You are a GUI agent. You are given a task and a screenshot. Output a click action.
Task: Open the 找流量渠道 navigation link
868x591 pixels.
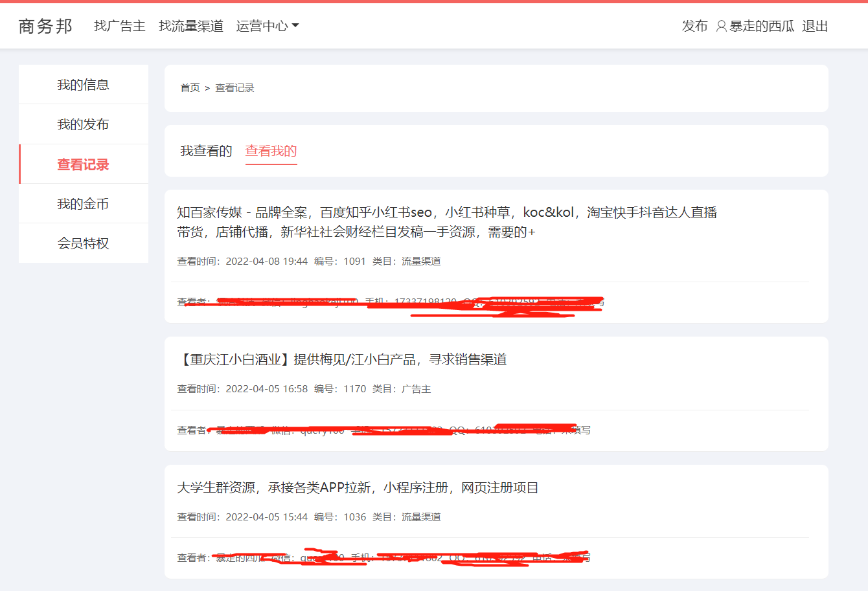coord(191,26)
